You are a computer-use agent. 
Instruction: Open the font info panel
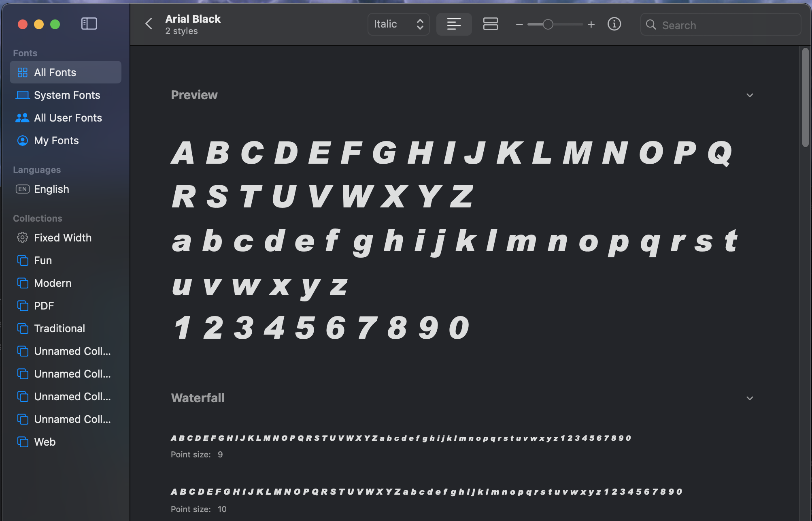pyautogui.click(x=614, y=24)
